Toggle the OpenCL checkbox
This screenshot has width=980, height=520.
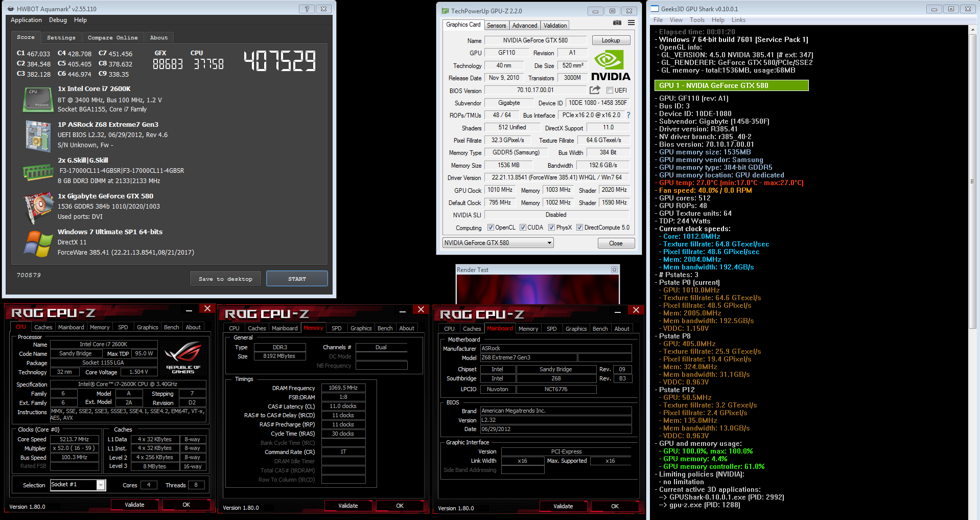(491, 228)
